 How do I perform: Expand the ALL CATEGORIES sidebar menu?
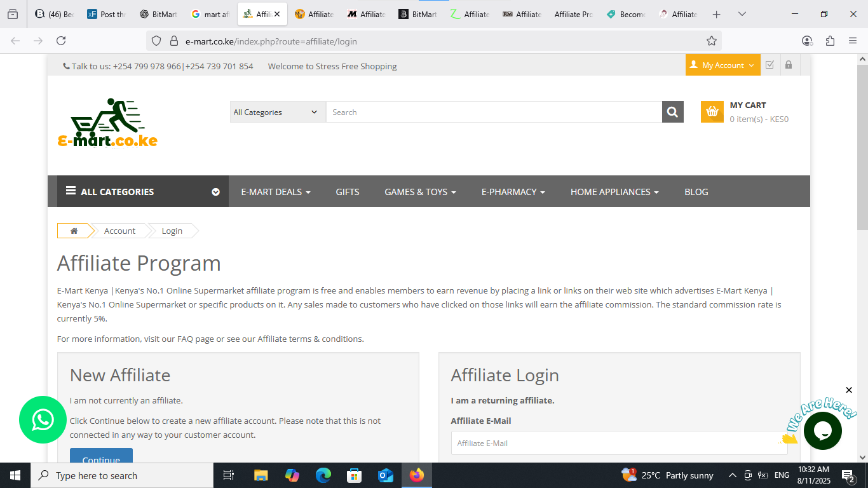coord(143,191)
